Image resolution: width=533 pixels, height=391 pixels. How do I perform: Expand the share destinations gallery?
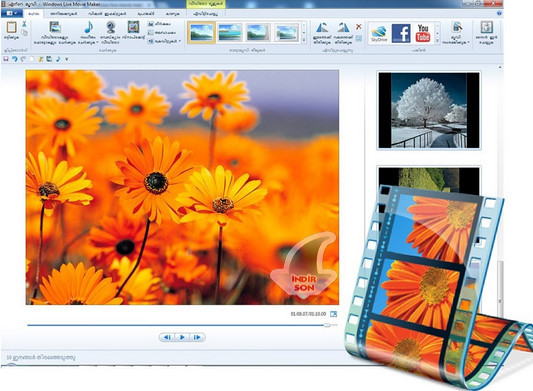(437, 40)
